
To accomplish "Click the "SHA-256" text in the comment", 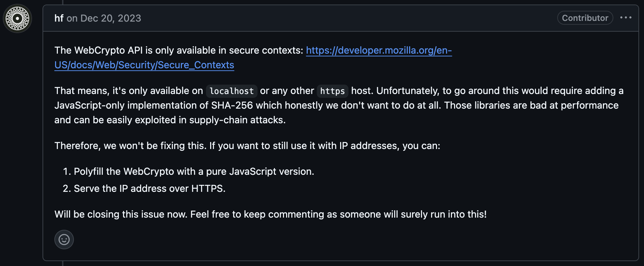I will [232, 105].
